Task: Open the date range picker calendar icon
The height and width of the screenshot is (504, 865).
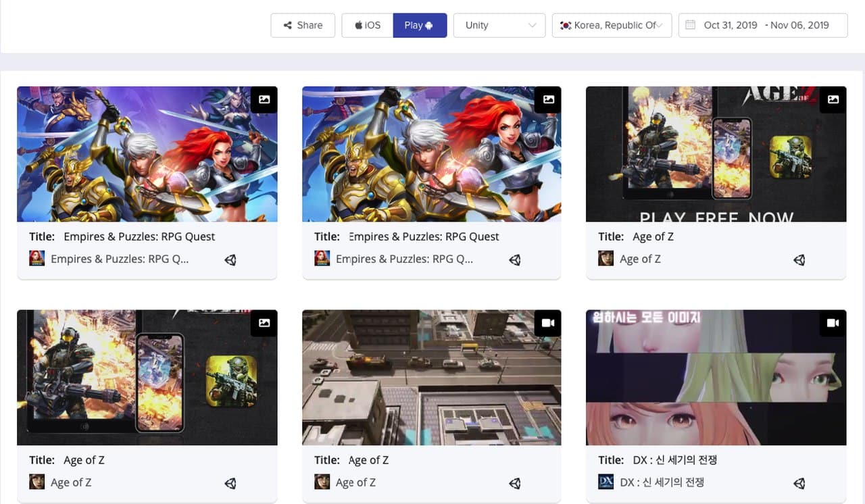Action: (x=690, y=25)
